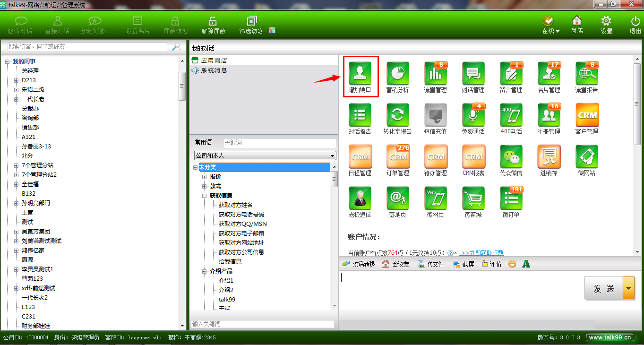Focus the 关键词 phrase filter field
The image size is (644, 345).
point(279,142)
